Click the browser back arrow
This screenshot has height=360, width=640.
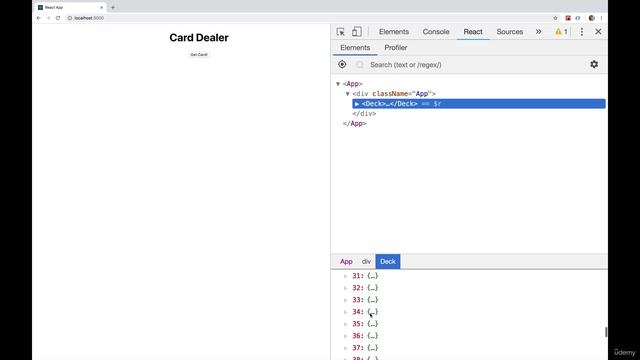(39, 18)
